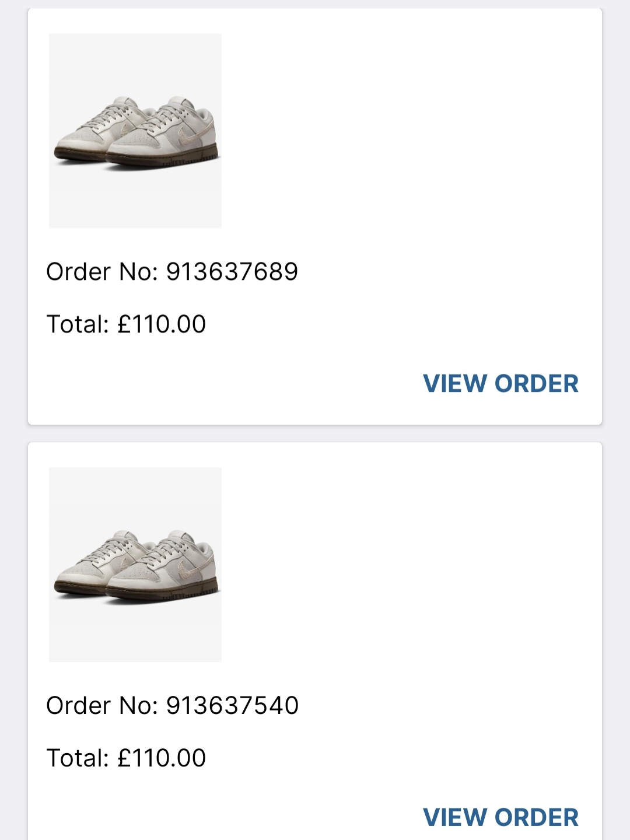630x840 pixels.
Task: Tap the "Order No:" label in first card
Action: (x=102, y=272)
